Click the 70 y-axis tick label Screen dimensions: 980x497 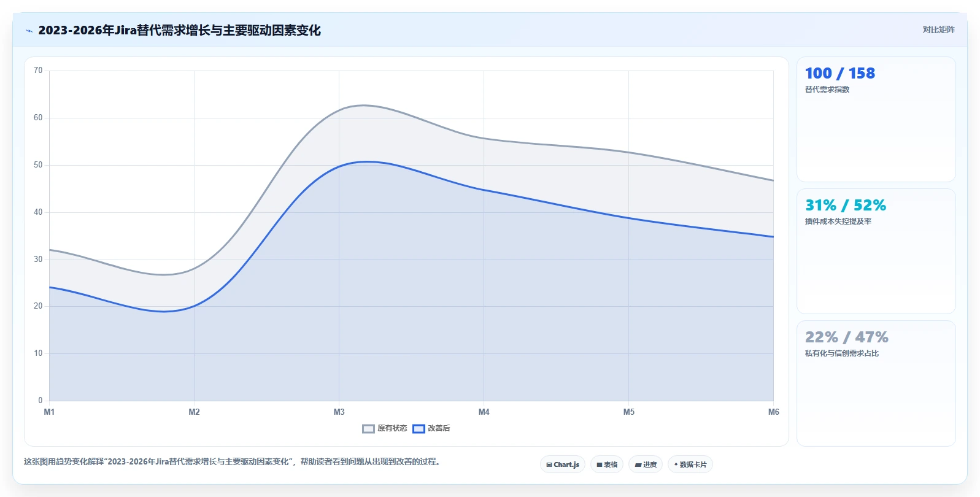[38, 71]
